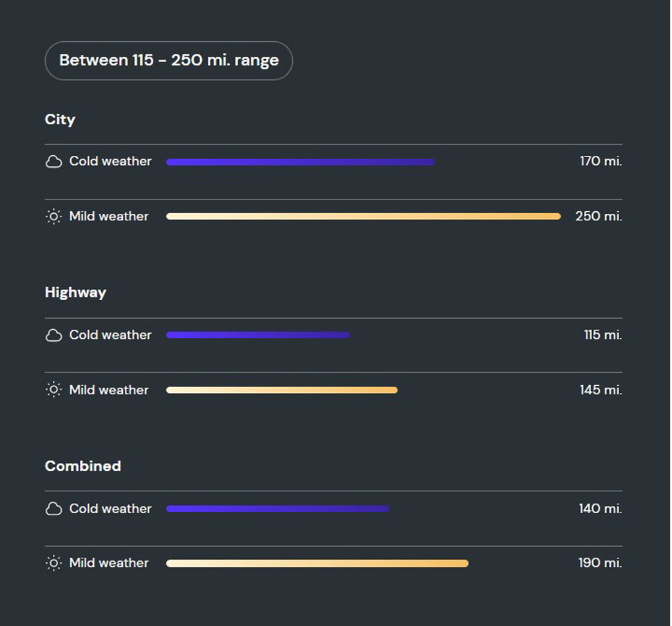
Task: Select the Combined section heading
Action: coord(82,466)
